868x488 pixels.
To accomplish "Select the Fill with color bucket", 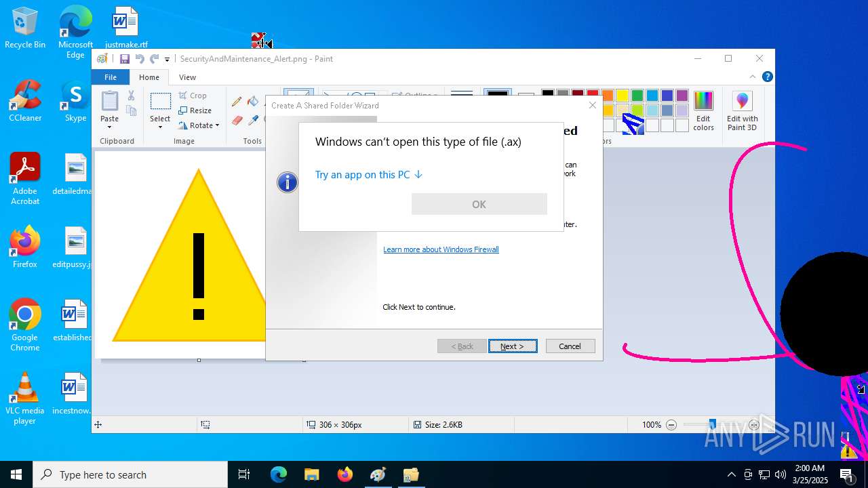I will coord(253,102).
